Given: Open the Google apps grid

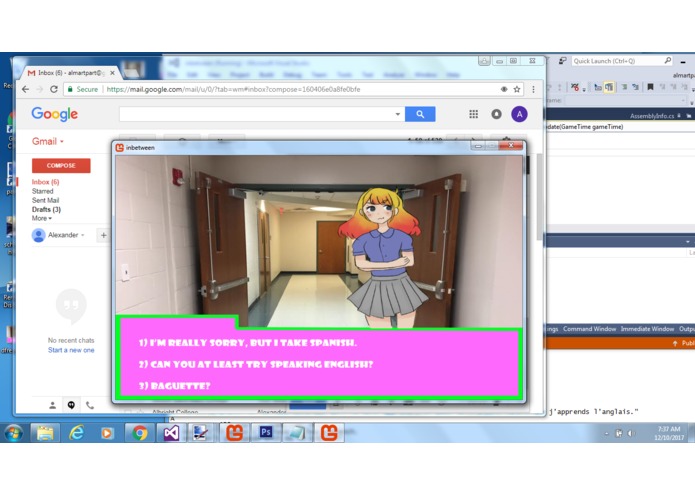Looking at the screenshot, I should click(x=473, y=114).
